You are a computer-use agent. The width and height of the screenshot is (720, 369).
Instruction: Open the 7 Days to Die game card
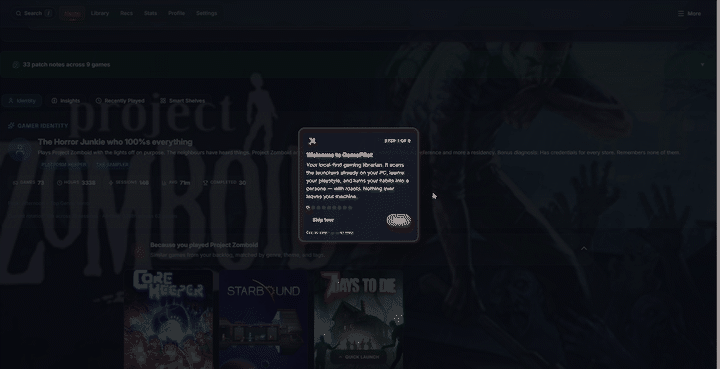click(x=359, y=319)
